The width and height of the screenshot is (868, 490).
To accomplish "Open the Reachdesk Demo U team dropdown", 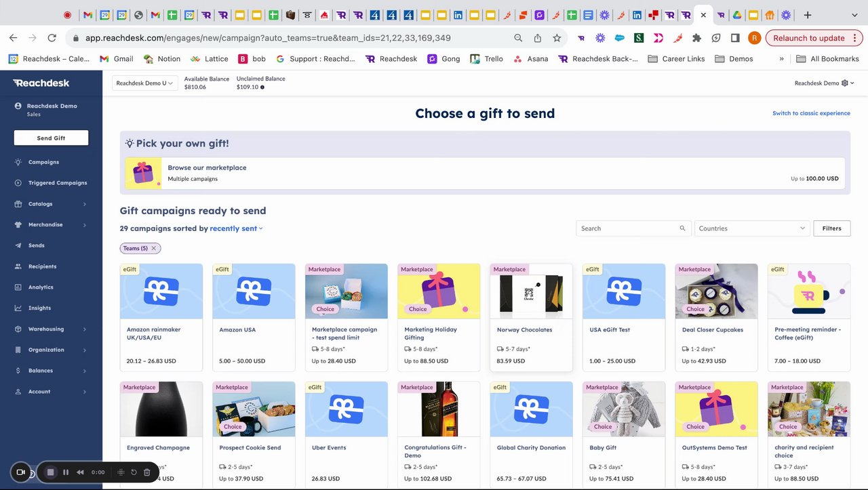I will [144, 83].
